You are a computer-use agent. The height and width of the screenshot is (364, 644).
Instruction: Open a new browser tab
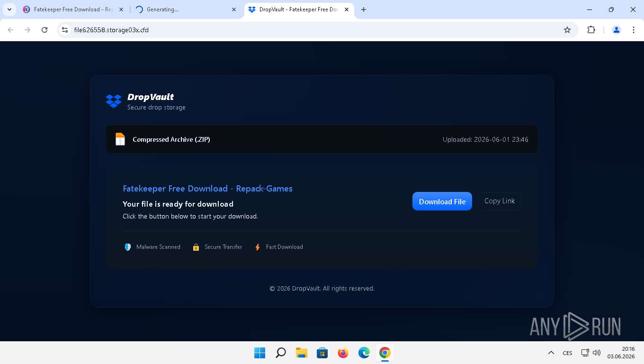point(364,9)
